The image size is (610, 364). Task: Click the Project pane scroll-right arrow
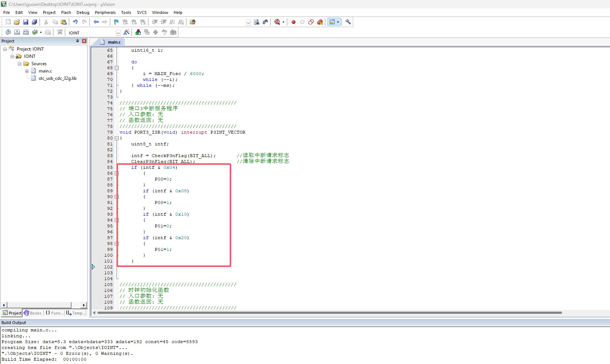point(84,305)
